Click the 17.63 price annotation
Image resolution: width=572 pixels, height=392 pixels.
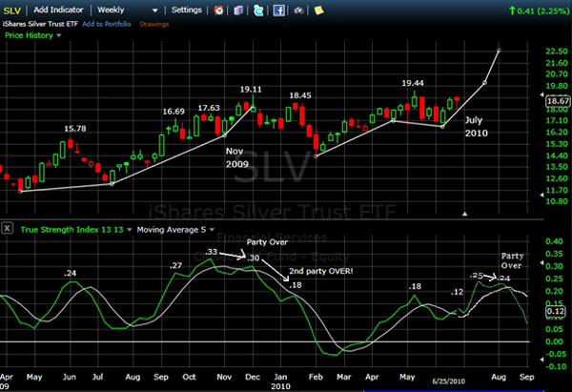tap(209, 108)
